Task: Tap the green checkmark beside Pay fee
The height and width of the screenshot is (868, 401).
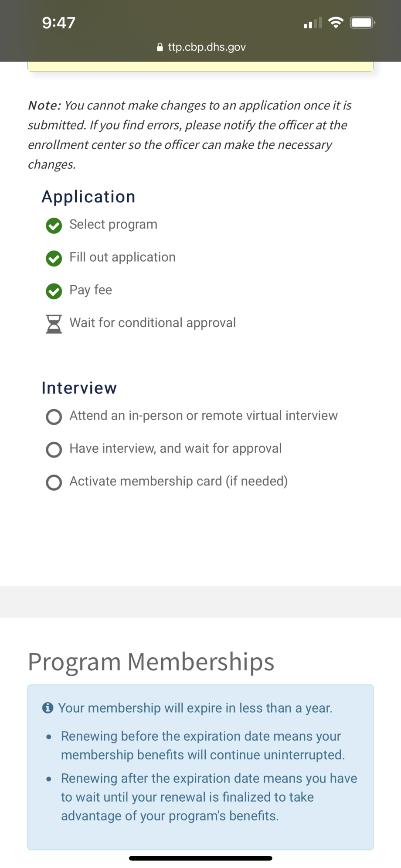Action: (x=54, y=291)
